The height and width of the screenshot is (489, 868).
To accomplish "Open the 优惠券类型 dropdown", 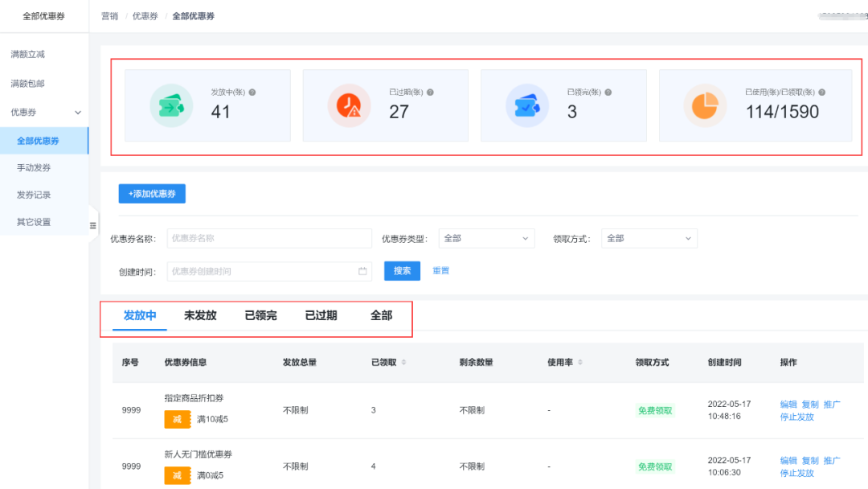I will tap(486, 238).
